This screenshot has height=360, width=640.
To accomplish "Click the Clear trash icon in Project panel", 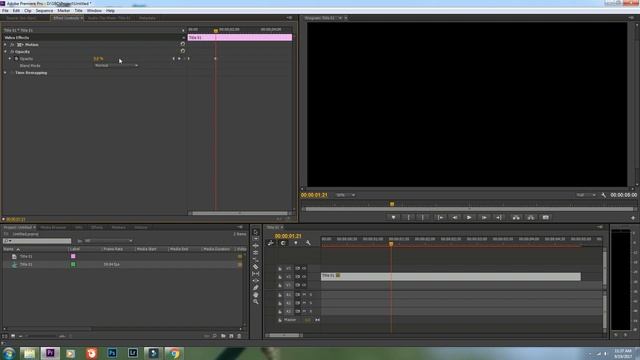I will tap(239, 336).
